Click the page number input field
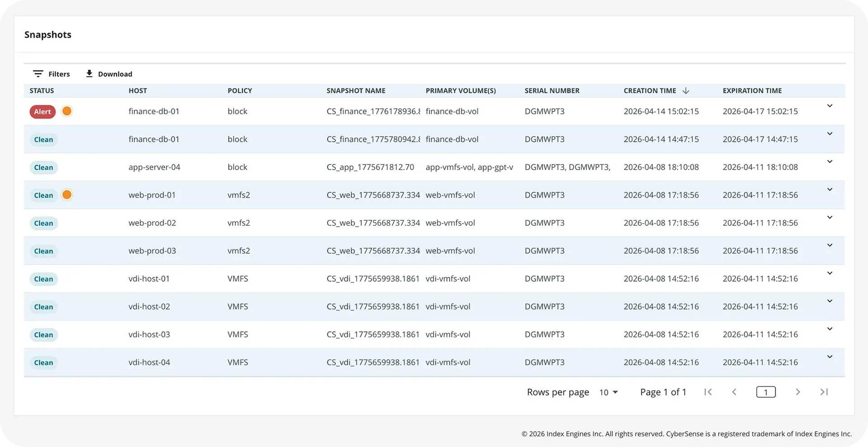 click(x=766, y=392)
